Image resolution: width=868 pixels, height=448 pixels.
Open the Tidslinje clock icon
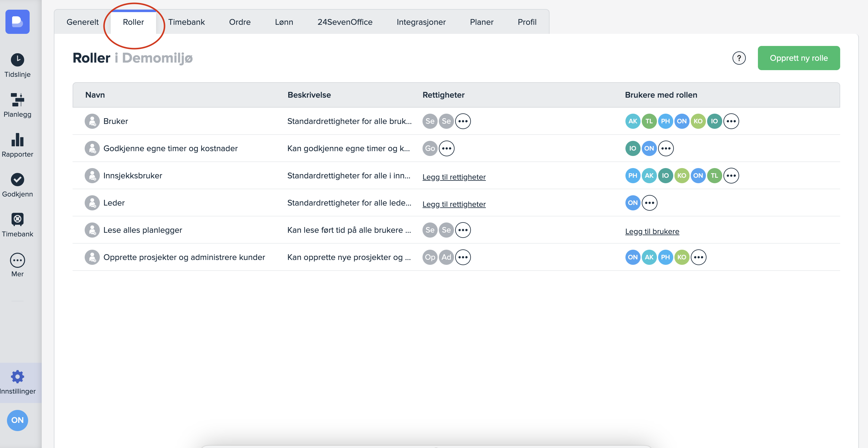17,60
